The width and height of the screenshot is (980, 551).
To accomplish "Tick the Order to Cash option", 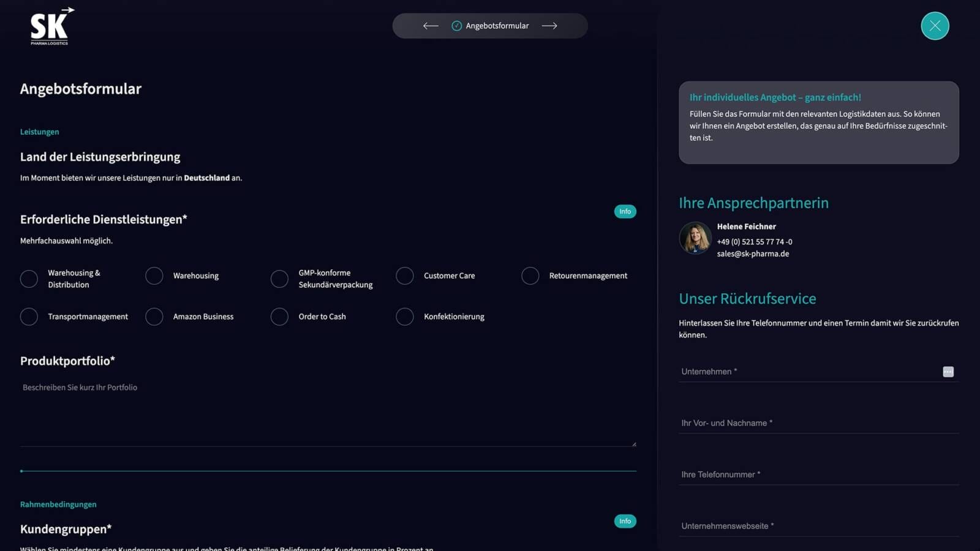I will coord(279,317).
